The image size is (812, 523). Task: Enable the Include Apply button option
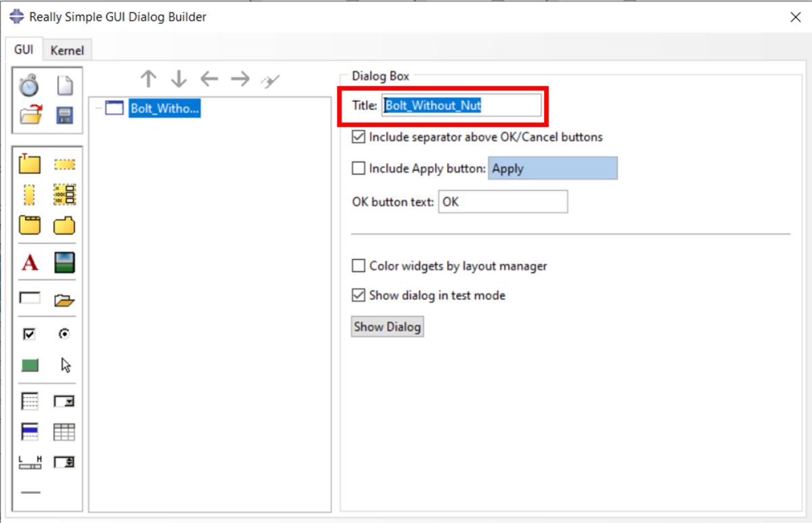pyautogui.click(x=358, y=168)
